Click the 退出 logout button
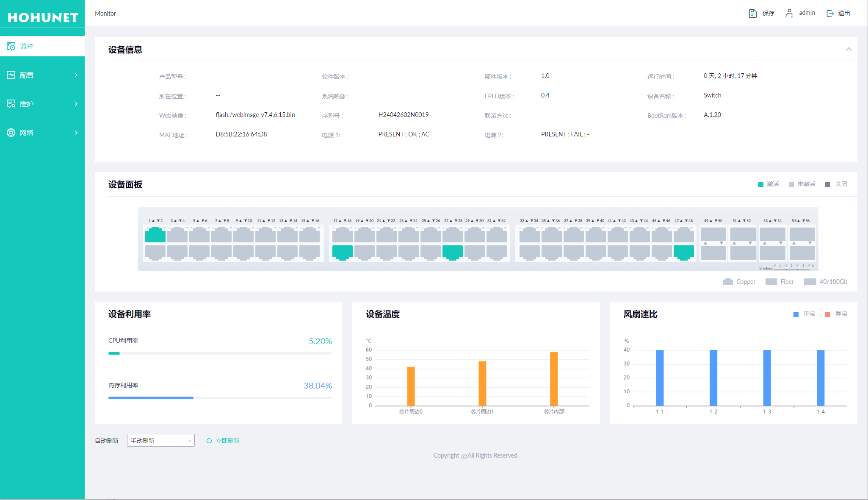868x500 pixels. 844,14
